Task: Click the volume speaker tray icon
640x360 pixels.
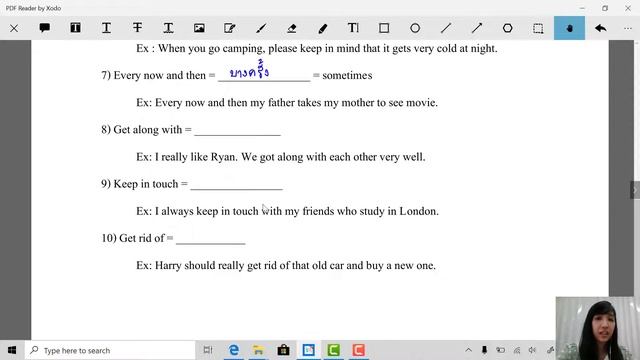Action: click(532, 350)
